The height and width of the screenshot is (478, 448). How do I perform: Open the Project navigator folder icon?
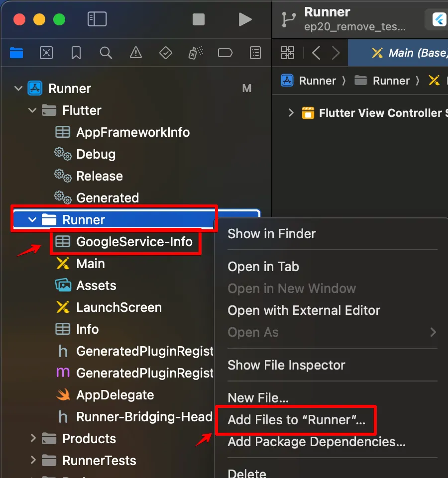click(16, 53)
